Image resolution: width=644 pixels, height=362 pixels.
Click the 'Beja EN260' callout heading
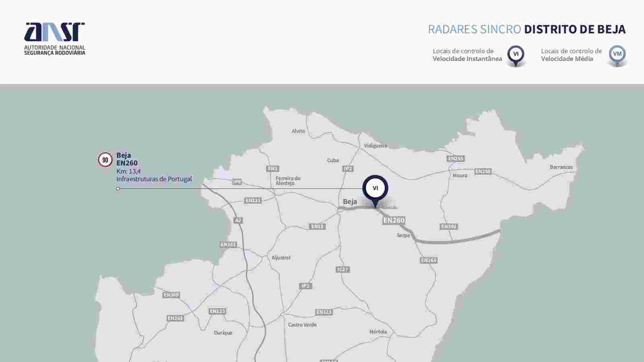(x=127, y=159)
